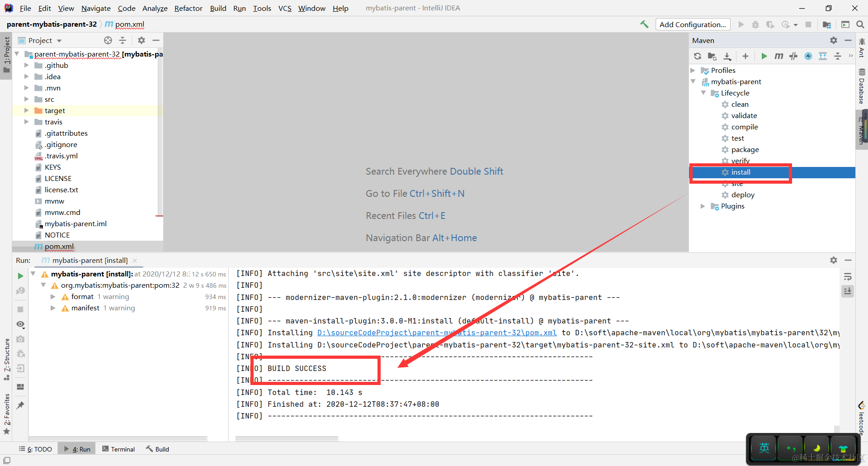Open the Favorites tool window

6,414
